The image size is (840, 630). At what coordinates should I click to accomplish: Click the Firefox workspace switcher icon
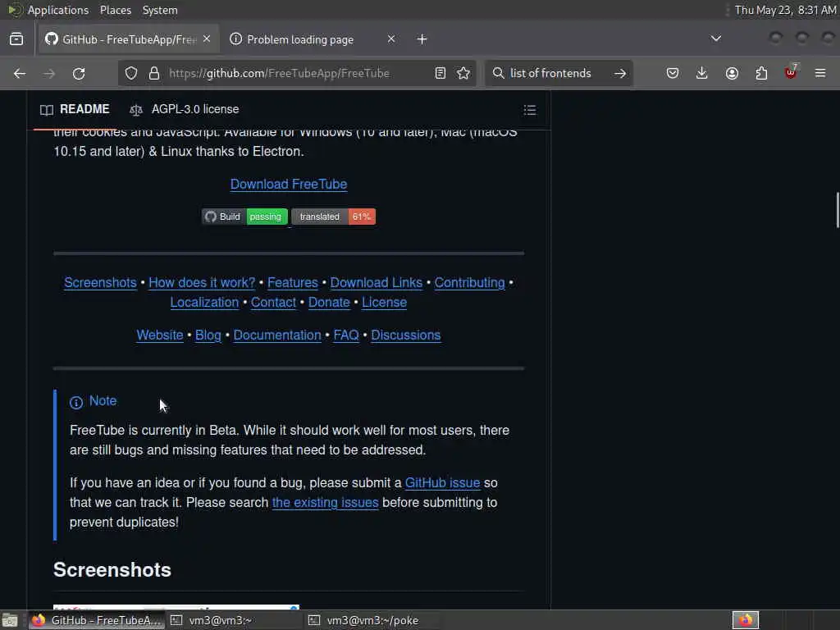pos(746,620)
